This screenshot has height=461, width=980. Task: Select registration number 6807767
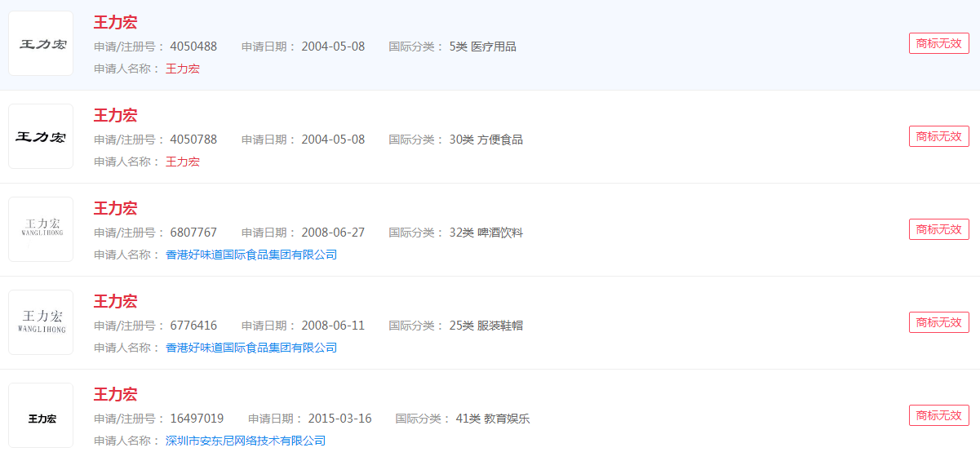coord(193,233)
